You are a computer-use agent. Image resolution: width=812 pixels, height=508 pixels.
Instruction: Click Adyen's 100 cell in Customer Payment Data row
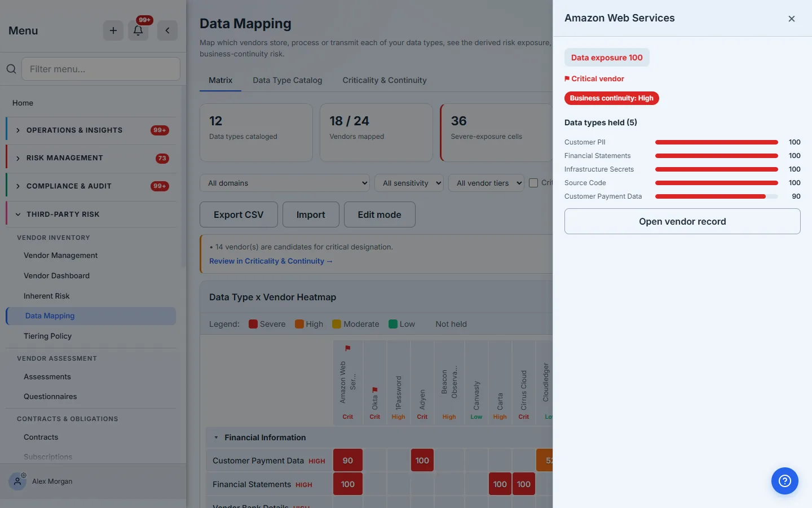[422, 461]
